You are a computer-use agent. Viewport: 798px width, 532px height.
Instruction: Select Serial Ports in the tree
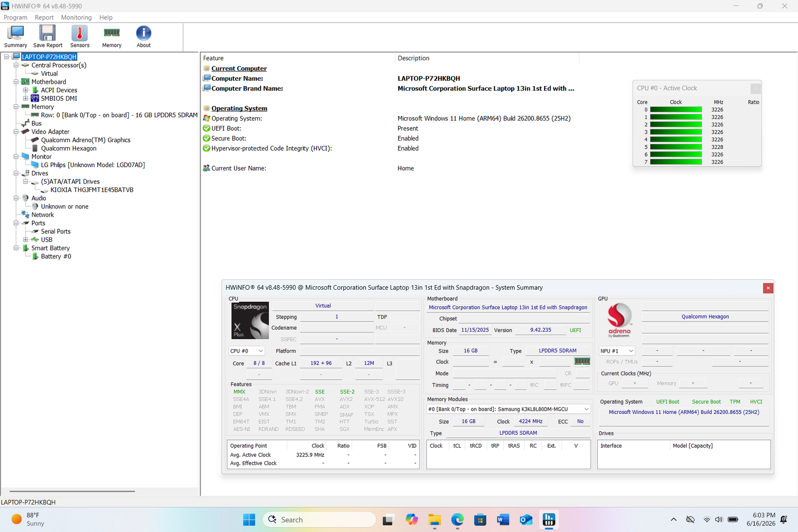56,231
